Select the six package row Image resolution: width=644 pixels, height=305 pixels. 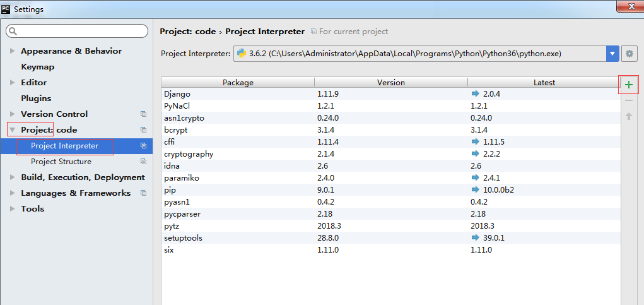(390, 250)
